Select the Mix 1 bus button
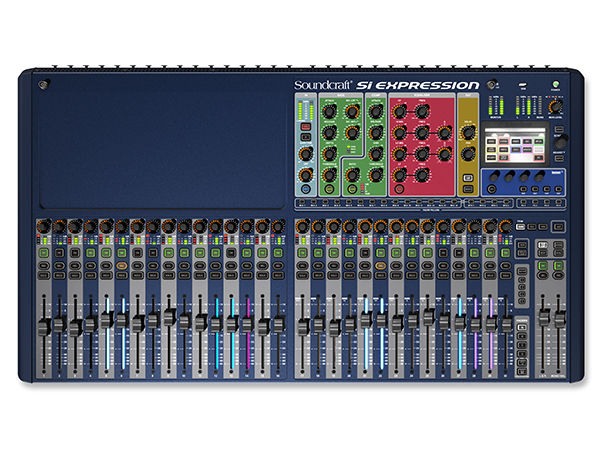The width and height of the screenshot is (600, 450). [x=302, y=202]
